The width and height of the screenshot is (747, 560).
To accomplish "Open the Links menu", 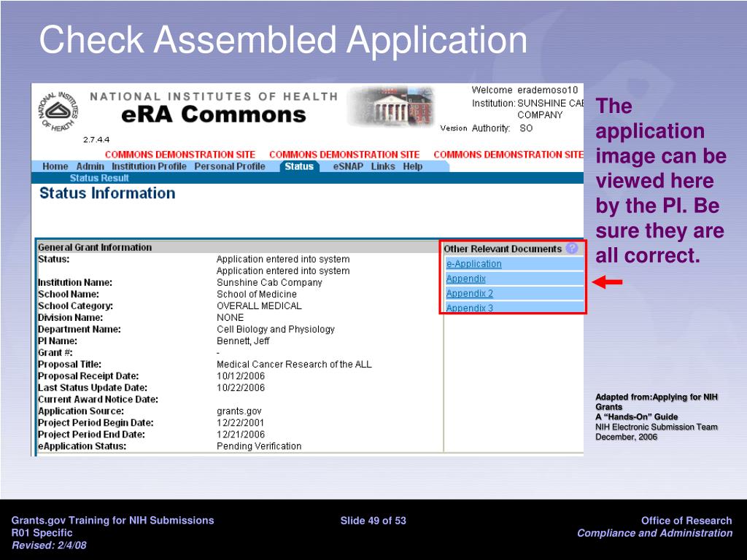I will tap(383, 166).
